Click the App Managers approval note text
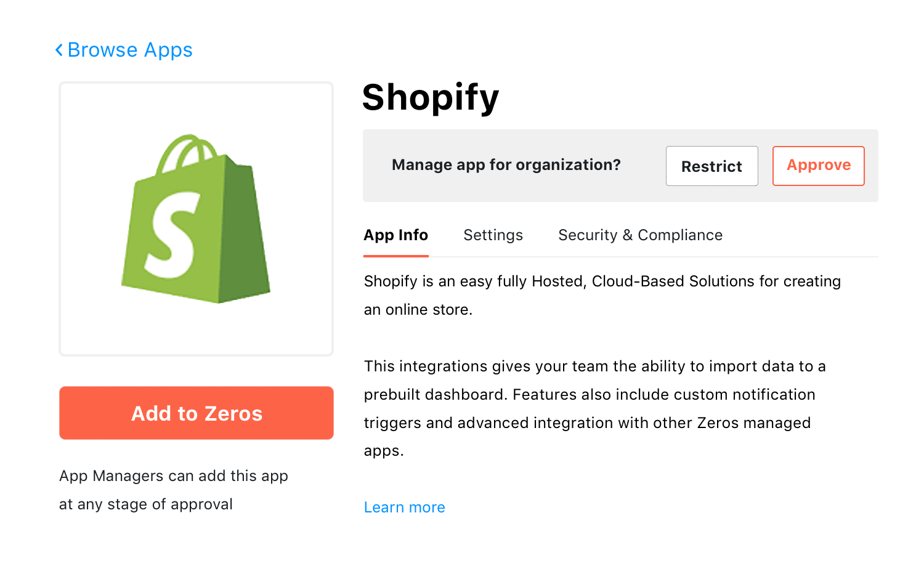This screenshot has width=924, height=566. 174,490
